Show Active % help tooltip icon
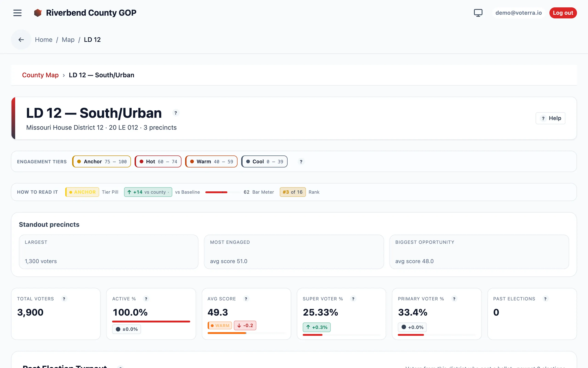Image resolution: width=588 pixels, height=368 pixels. point(146,299)
